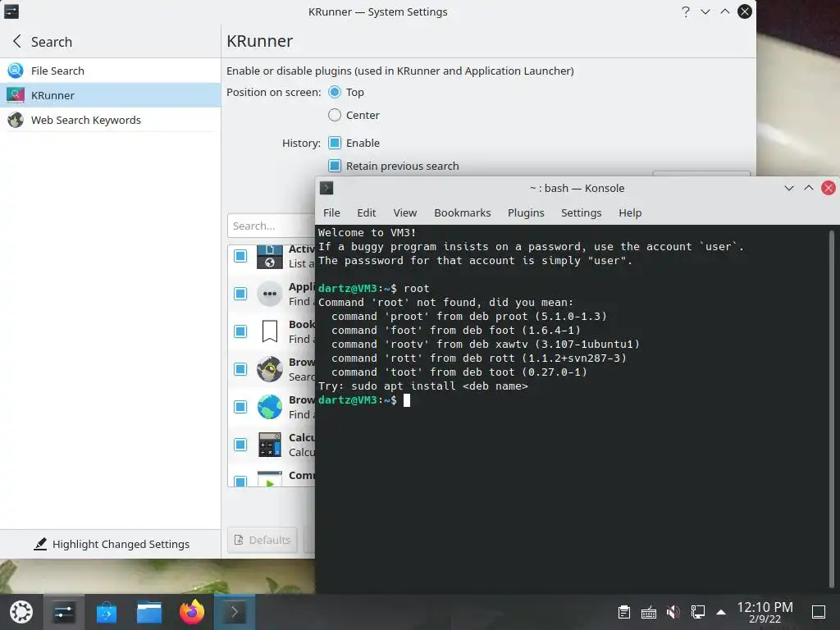The width and height of the screenshot is (840, 630).
Task: Open the Konsole Settings menu
Action: coord(582,212)
